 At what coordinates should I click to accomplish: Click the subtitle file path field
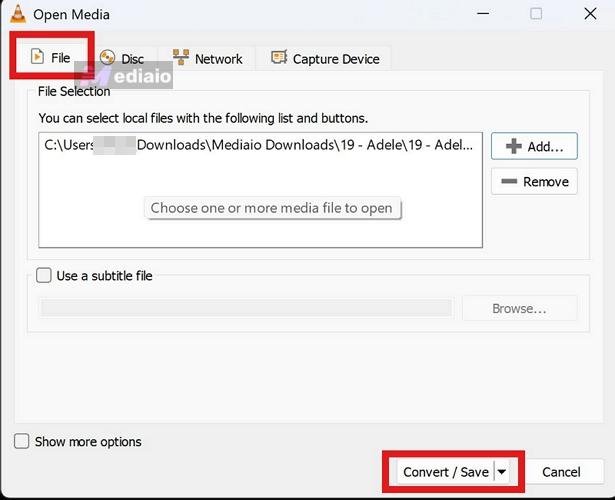pos(247,308)
